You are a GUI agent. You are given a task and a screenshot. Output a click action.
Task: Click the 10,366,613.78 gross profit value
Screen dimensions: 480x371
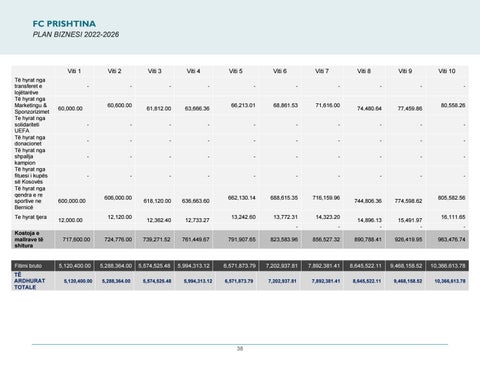[x=448, y=266]
